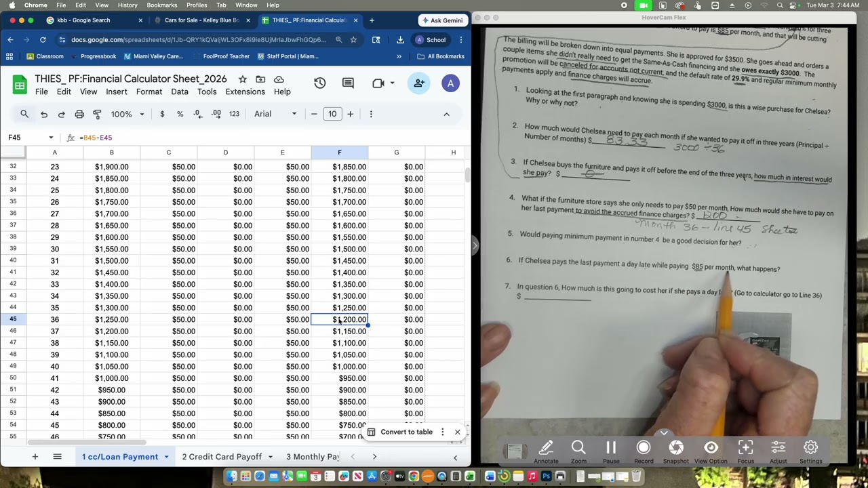Open the comments panel icon
This screenshot has height=488, width=868.
click(348, 83)
